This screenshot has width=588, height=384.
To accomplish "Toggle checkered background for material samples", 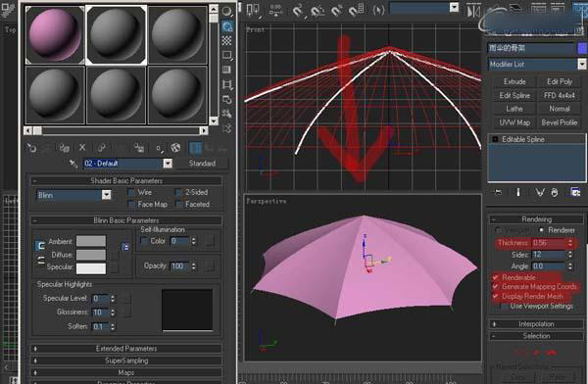I will pyautogui.click(x=226, y=40).
